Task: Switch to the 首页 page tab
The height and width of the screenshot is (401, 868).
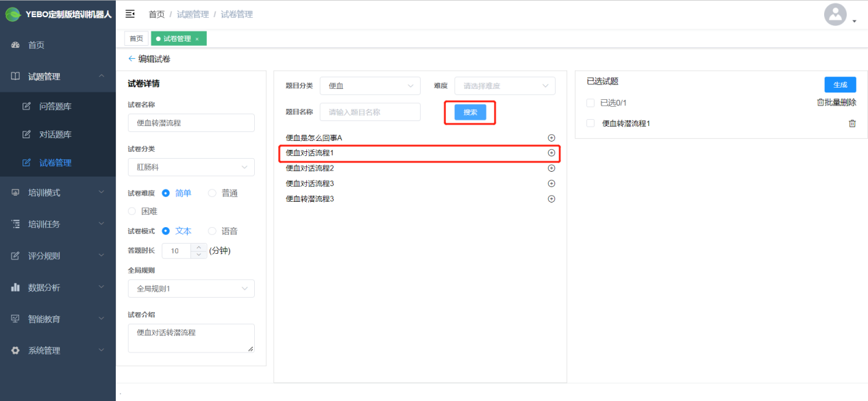Action: click(137, 39)
